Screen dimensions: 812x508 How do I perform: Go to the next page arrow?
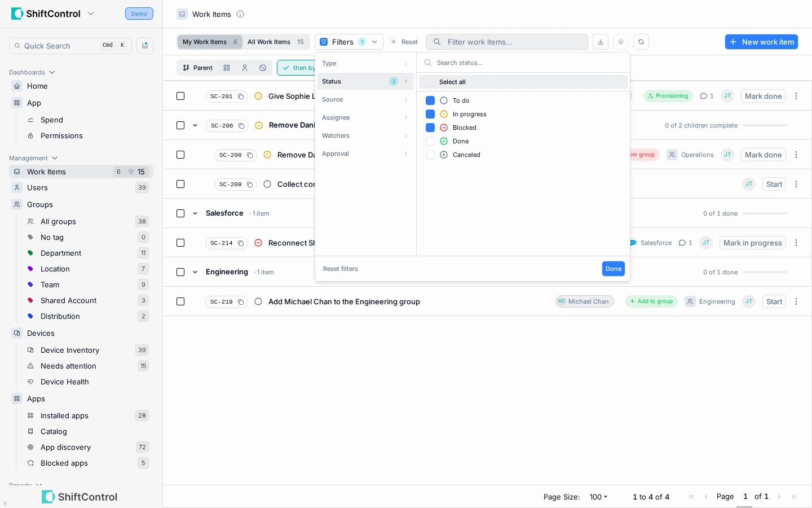[x=779, y=497]
